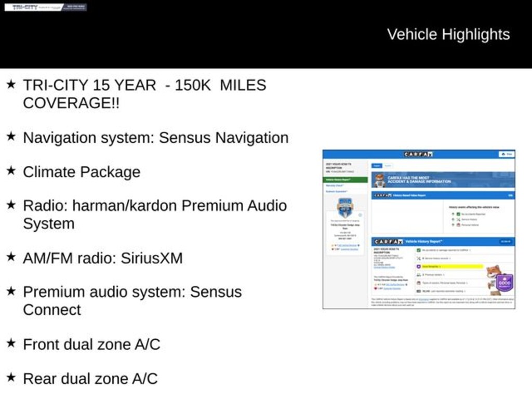Expand the service history records row

437,258
